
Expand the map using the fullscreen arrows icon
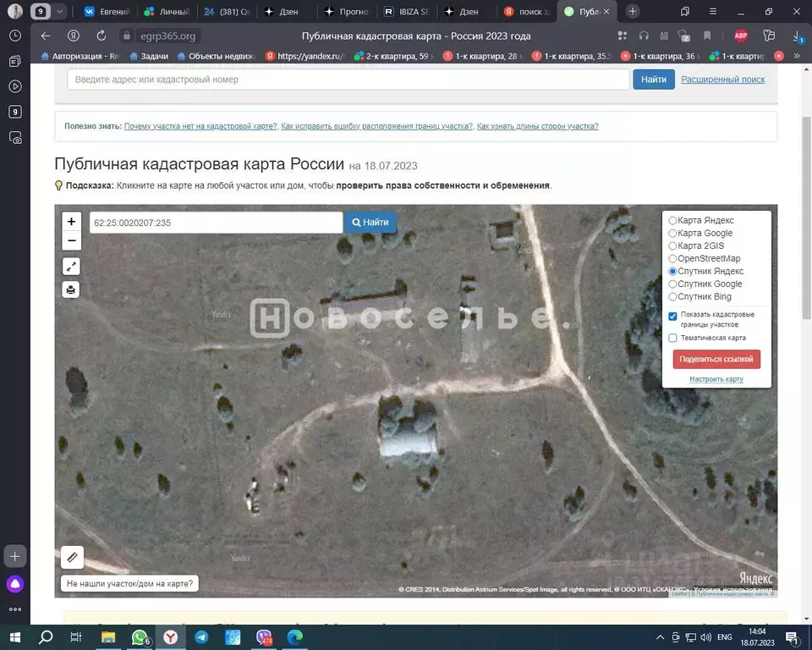[71, 266]
